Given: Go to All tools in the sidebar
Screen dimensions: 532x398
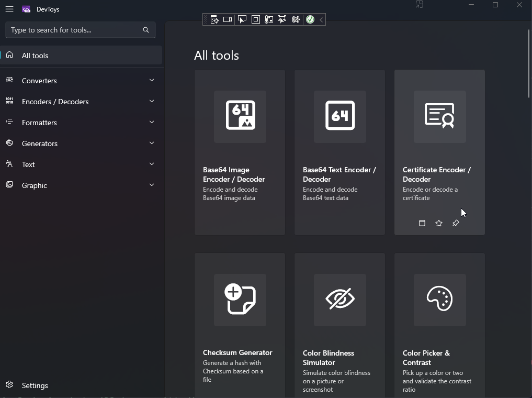Looking at the screenshot, I should 82,56.
